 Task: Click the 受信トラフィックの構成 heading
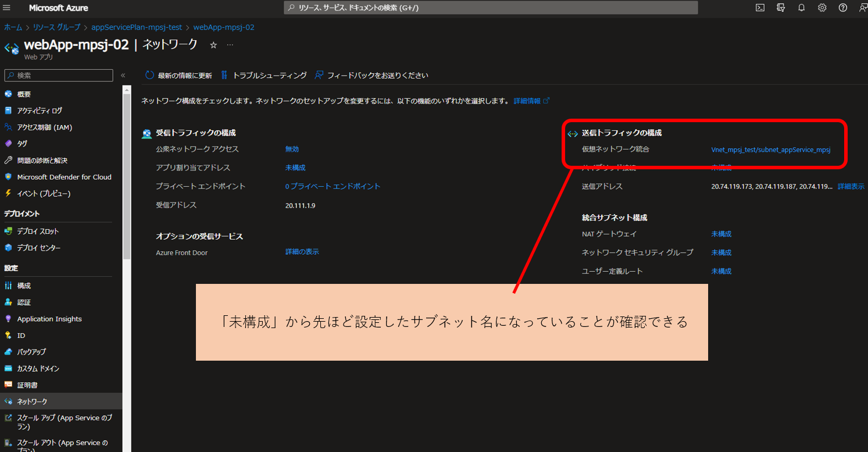point(195,133)
